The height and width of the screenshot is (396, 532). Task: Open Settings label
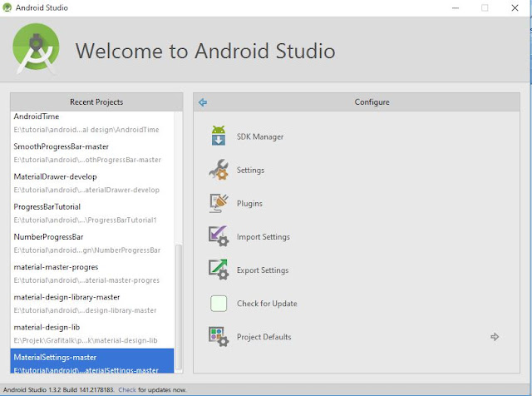[250, 171]
